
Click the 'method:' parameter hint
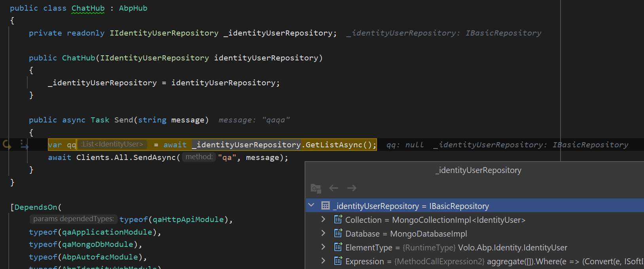pos(199,157)
